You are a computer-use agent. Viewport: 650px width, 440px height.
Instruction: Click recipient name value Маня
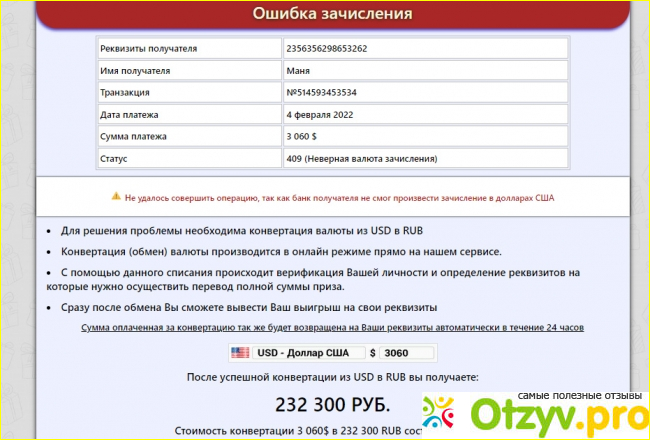pos(299,70)
